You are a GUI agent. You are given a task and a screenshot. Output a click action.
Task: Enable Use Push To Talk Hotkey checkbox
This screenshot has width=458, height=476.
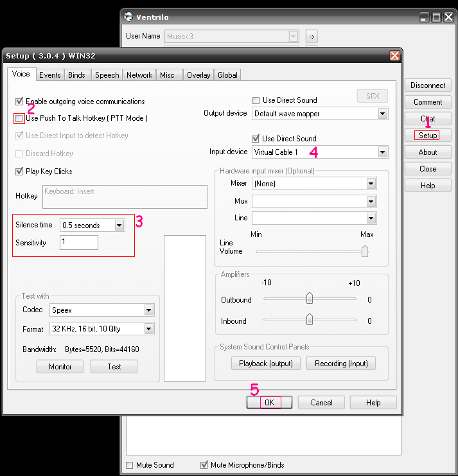click(x=19, y=118)
